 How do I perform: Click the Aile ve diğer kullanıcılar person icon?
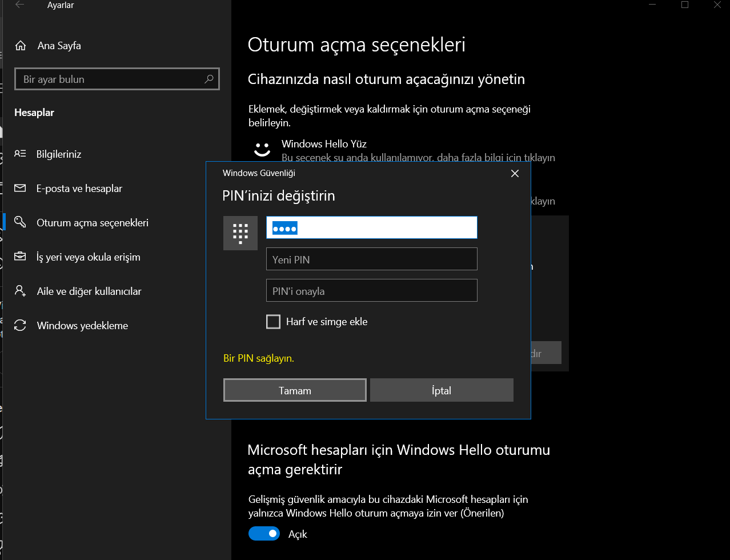pyautogui.click(x=20, y=291)
